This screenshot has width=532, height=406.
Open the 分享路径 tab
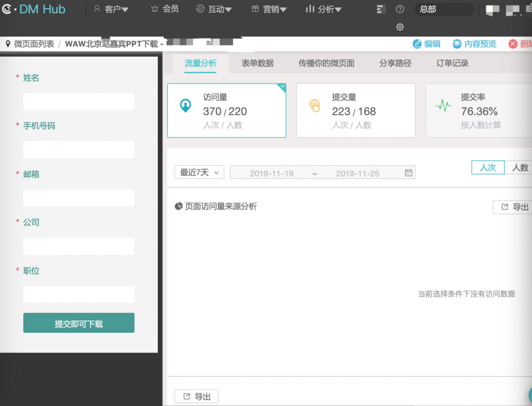[395, 63]
